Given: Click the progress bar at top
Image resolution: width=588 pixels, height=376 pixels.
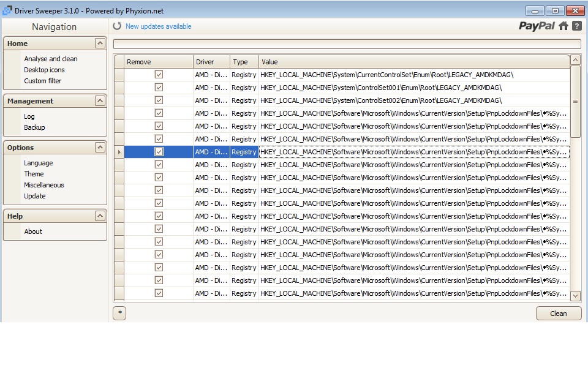Looking at the screenshot, I should click(x=347, y=44).
